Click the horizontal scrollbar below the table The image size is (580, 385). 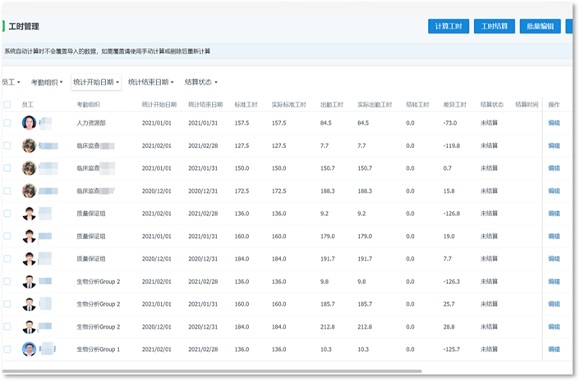212,371
